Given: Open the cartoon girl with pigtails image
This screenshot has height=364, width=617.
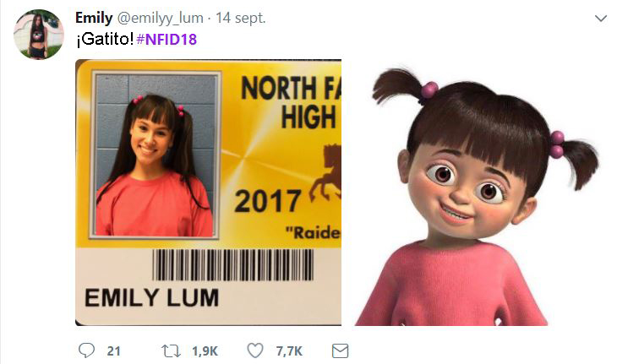Looking at the screenshot, I should [x=476, y=194].
